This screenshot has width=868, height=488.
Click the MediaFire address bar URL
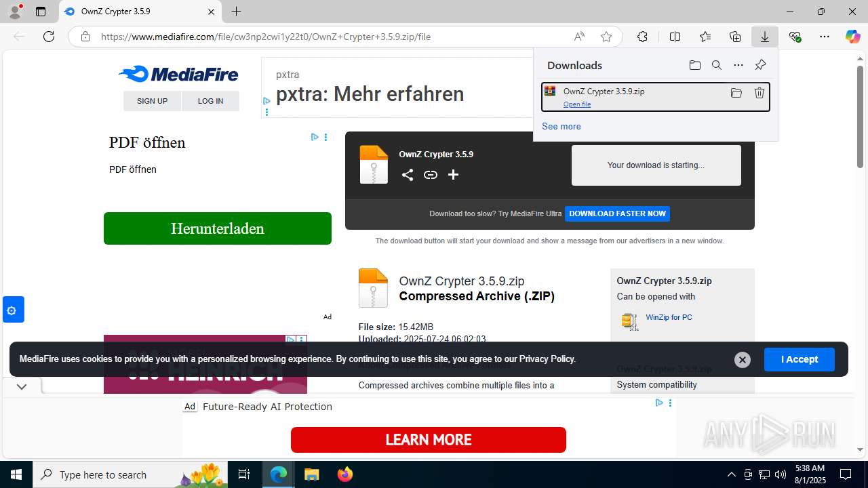[x=266, y=37]
